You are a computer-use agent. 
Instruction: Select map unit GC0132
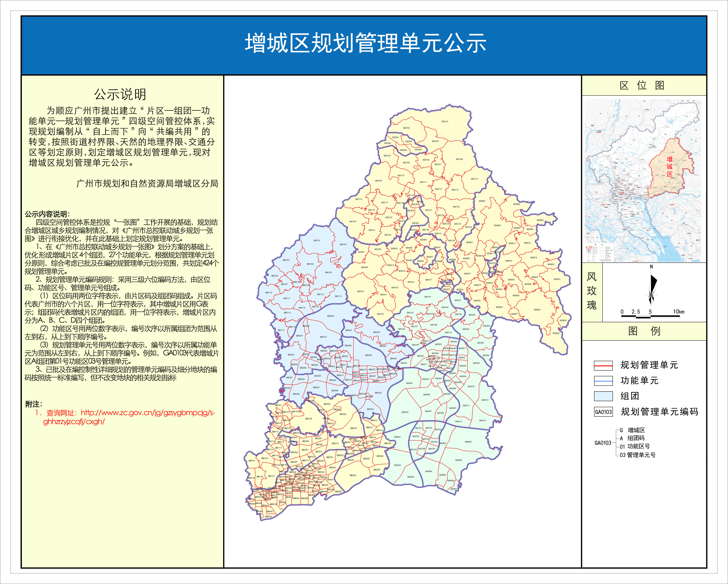click(x=456, y=207)
